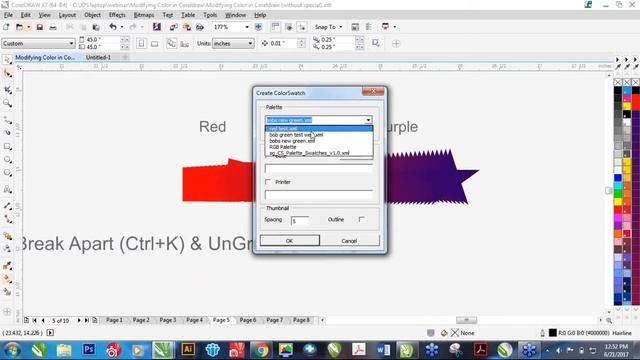Toggle the Show guidelines icon

click(302, 27)
